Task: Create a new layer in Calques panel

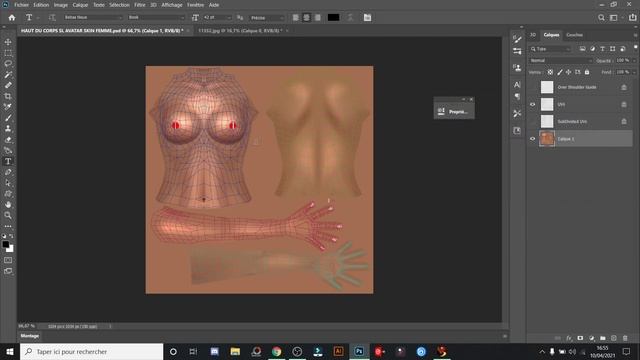Action: [613, 338]
